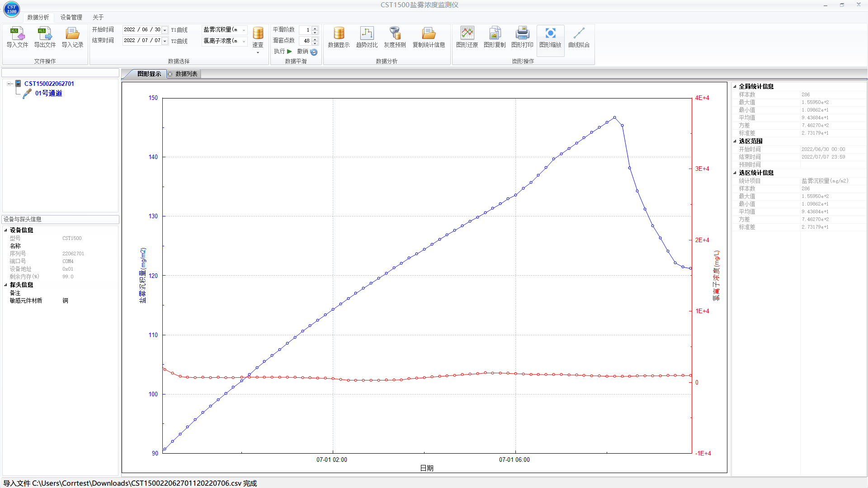This screenshot has width=868, height=488.
Task: Open the 开始时间 date dropdown arrow
Action: 165,30
